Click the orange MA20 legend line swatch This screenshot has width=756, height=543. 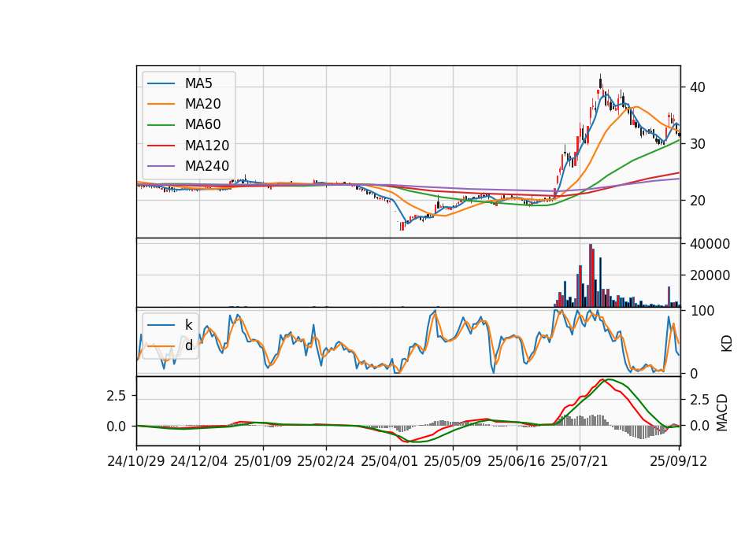(x=161, y=105)
